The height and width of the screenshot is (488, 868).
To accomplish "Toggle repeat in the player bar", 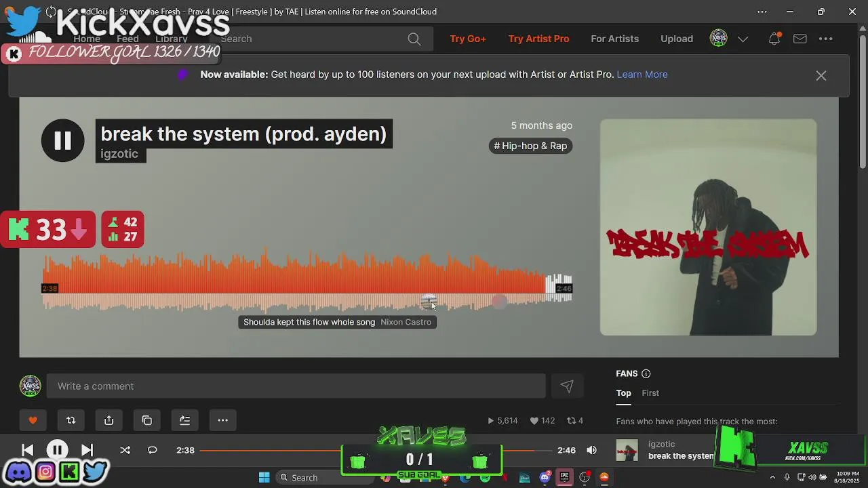I will point(153,450).
